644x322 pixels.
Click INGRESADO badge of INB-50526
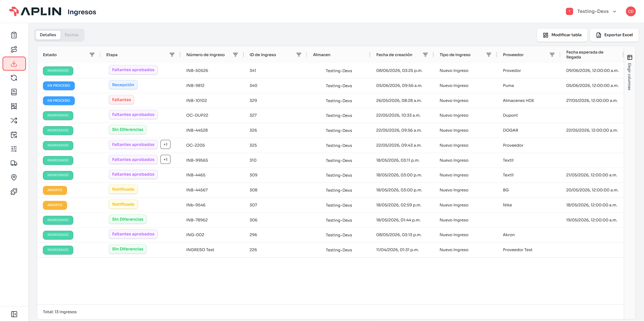pos(58,71)
